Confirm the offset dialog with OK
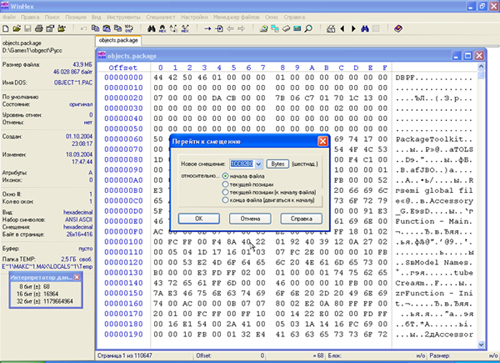 (x=199, y=219)
